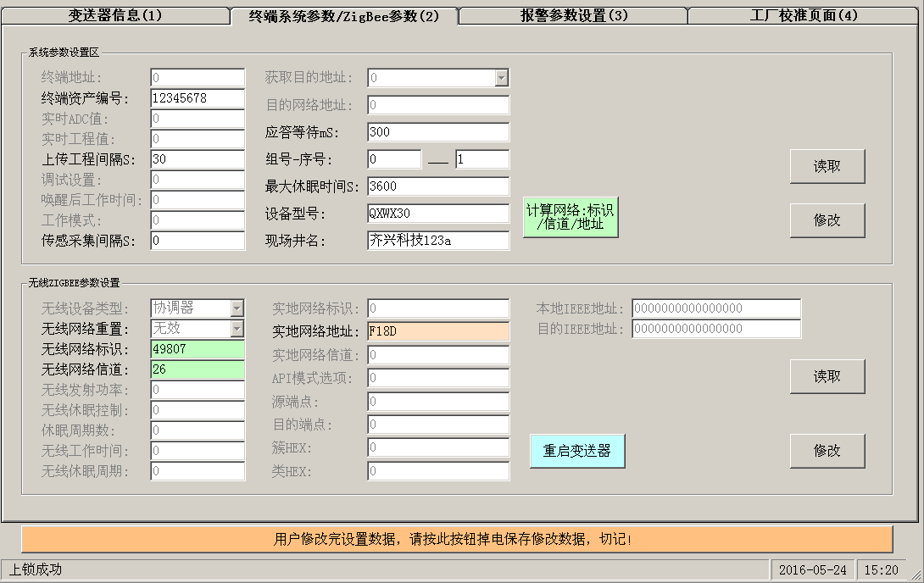This screenshot has width=924, height=583.
Task: Click 修改 in the ZigBee parameters section
Action: click(x=827, y=451)
